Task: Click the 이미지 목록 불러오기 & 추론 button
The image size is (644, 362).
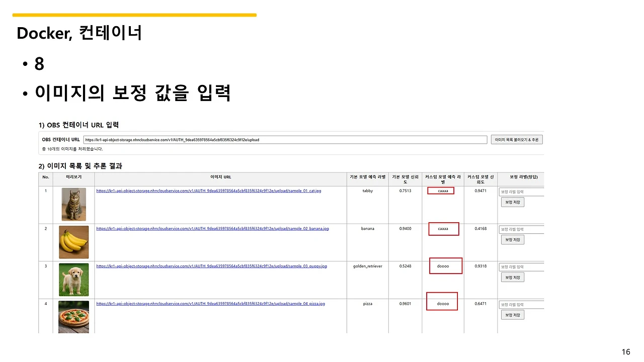Action: pyautogui.click(x=517, y=140)
